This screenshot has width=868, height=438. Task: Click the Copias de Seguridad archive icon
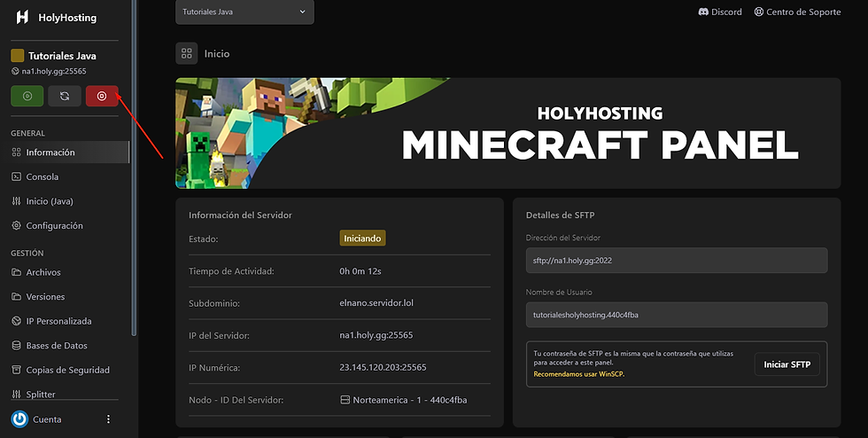pyautogui.click(x=17, y=369)
